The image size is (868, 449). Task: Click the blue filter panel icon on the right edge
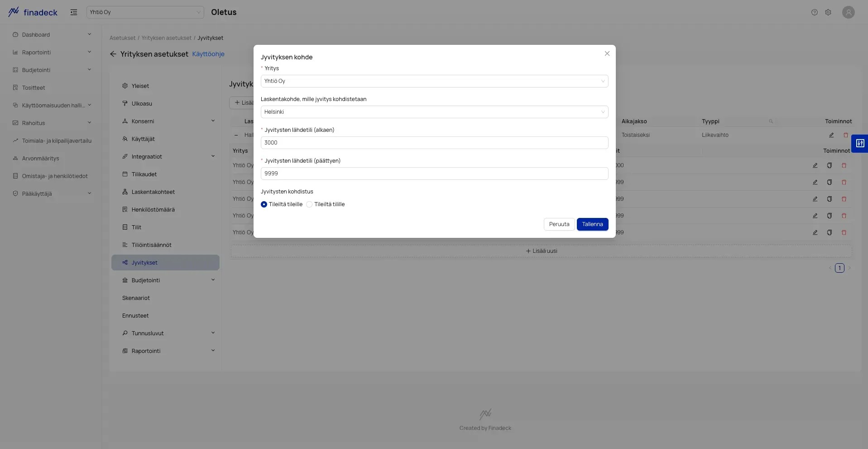pos(860,144)
